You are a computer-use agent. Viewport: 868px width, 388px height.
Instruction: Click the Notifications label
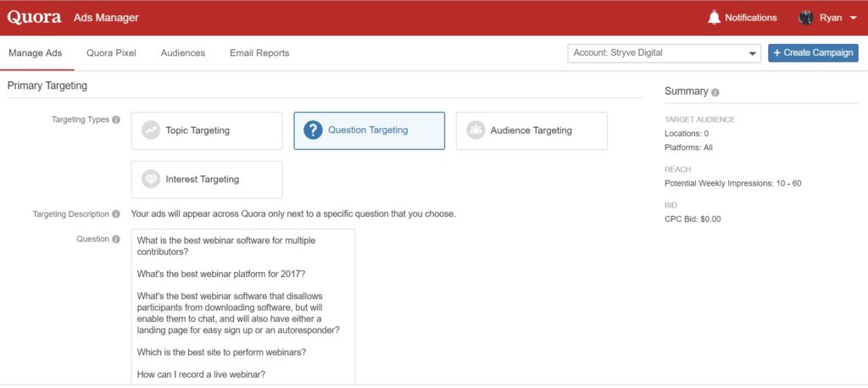pyautogui.click(x=751, y=18)
